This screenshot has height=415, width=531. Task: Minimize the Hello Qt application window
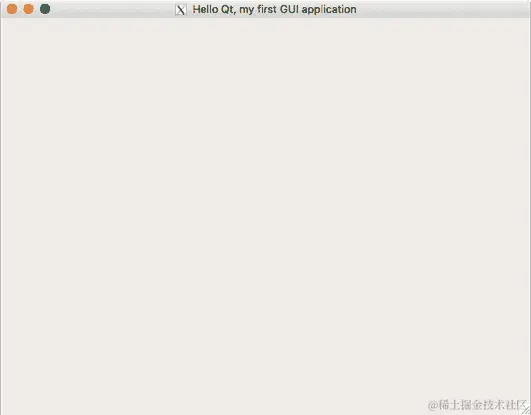tap(28, 9)
